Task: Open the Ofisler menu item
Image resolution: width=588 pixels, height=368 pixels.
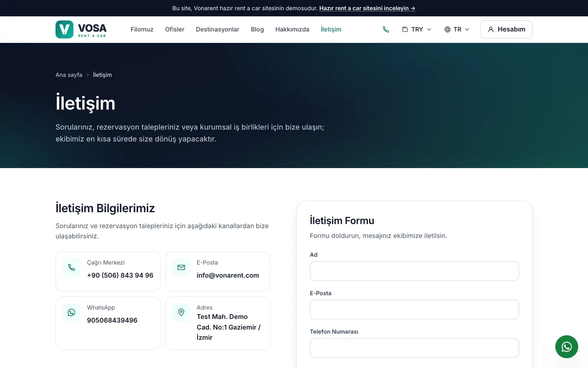Action: tap(175, 29)
